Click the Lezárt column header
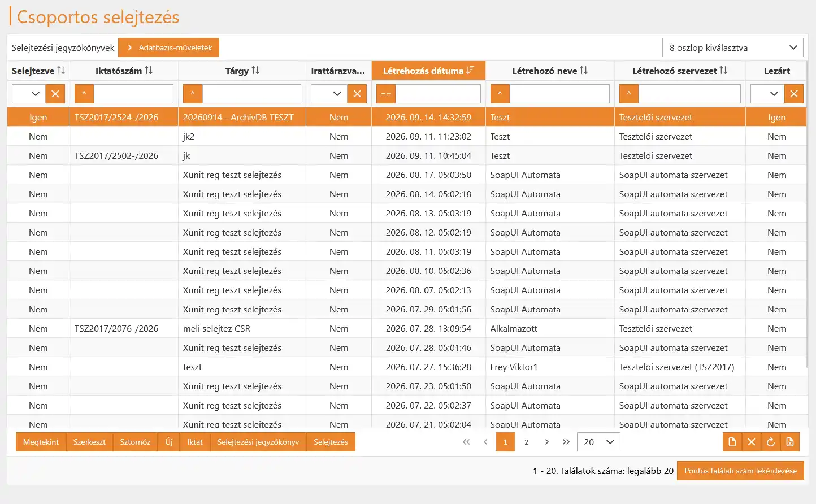This screenshot has width=816, height=504. (777, 71)
